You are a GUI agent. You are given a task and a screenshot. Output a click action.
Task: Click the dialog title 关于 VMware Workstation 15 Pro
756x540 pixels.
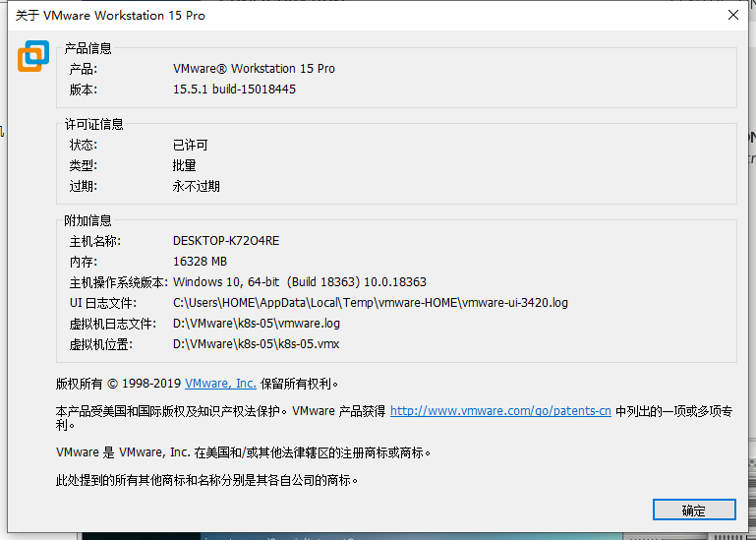tap(110, 16)
